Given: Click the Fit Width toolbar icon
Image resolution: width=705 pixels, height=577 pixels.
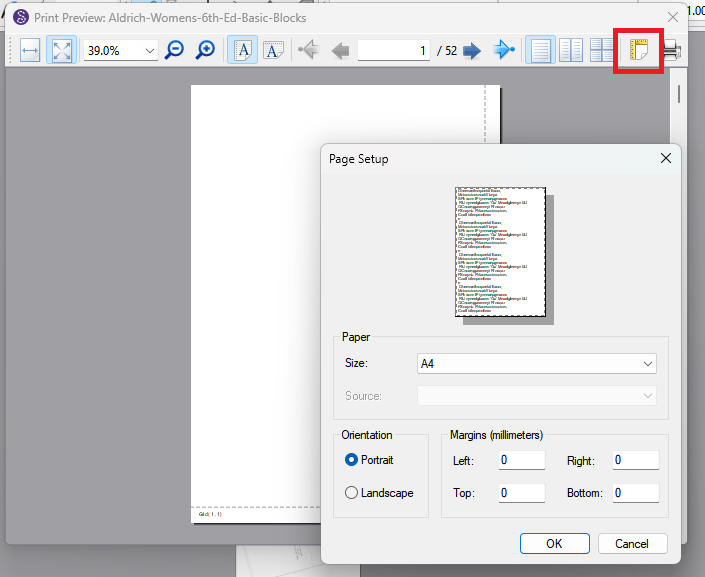Looking at the screenshot, I should point(30,50).
